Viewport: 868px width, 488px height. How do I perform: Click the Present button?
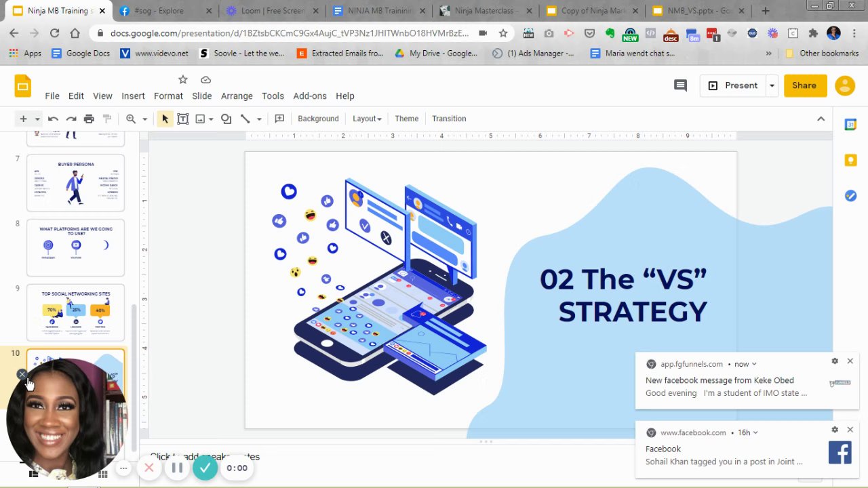click(x=733, y=85)
